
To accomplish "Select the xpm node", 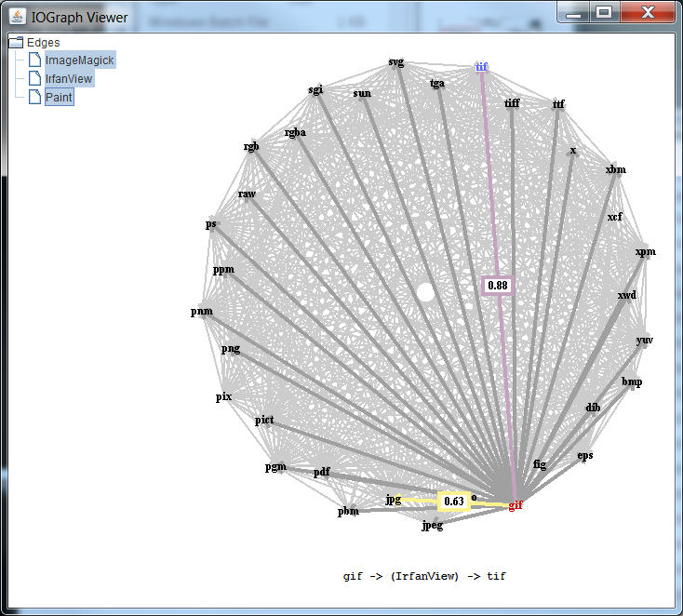I will (x=646, y=252).
